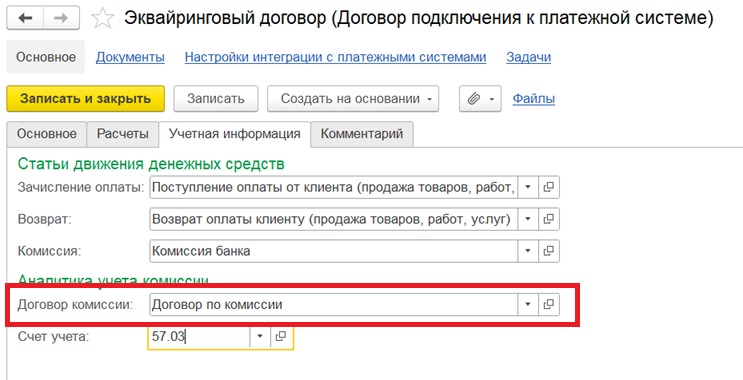Open the Счет учета linked item icon
Screen dimensions: 743x380
click(281, 336)
